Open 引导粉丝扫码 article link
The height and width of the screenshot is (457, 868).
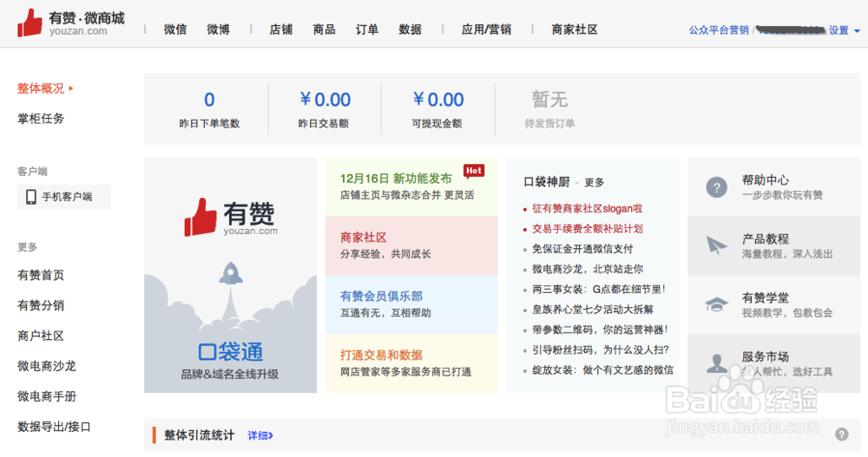pyautogui.click(x=601, y=349)
